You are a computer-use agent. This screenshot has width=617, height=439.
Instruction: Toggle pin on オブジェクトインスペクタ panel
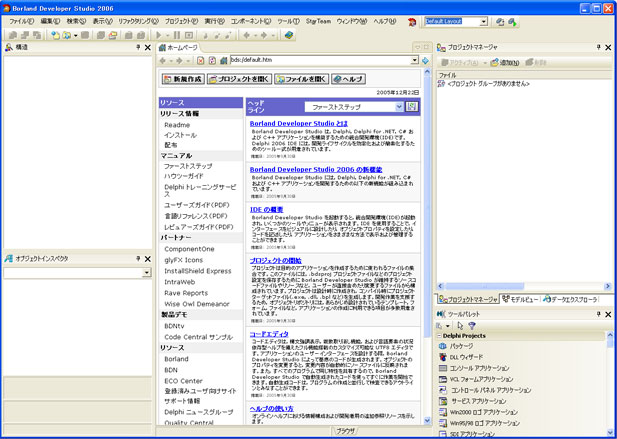[x=138, y=258]
